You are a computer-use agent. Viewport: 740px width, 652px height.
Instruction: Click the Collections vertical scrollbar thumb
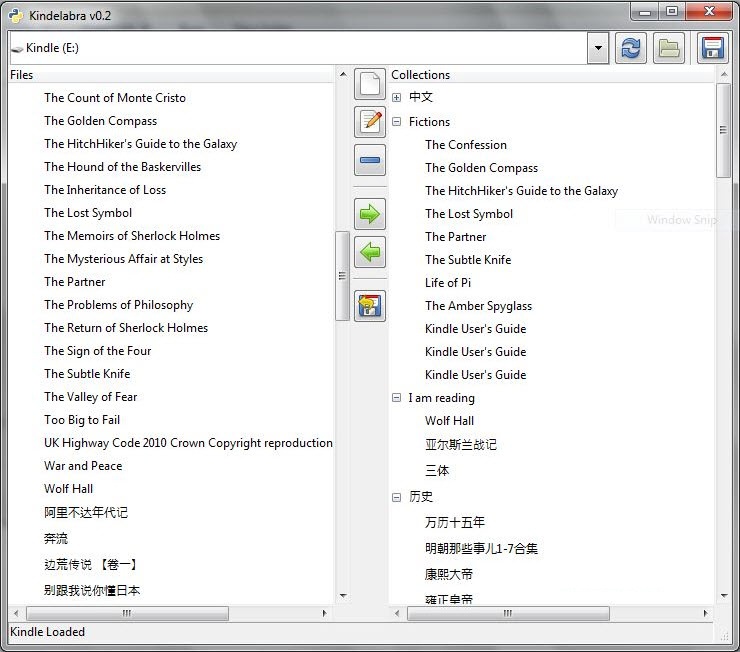click(723, 130)
